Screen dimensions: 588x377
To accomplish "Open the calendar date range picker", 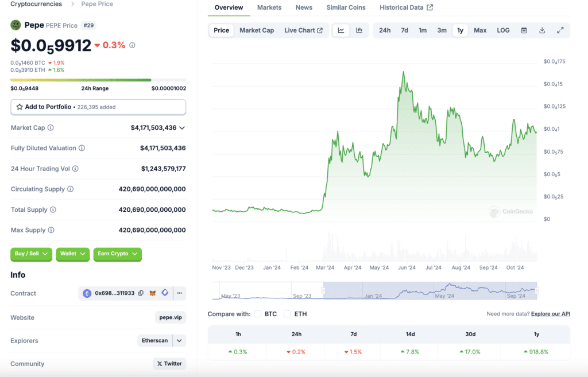I will click(524, 30).
